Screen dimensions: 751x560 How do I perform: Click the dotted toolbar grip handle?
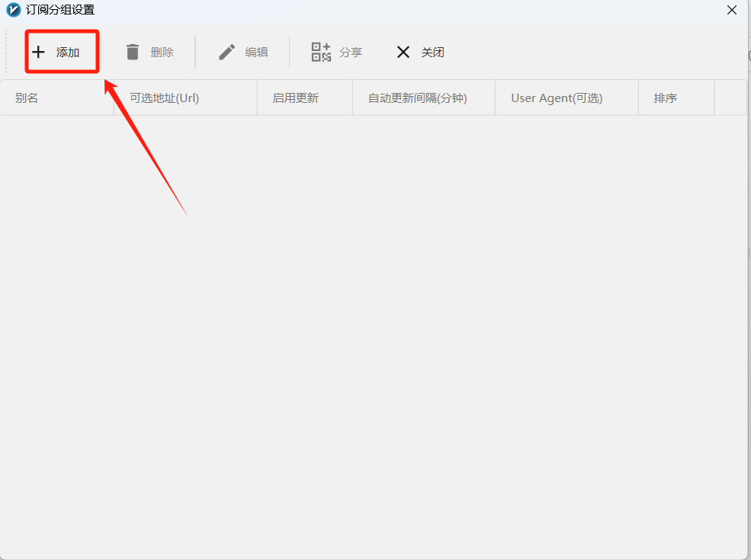click(x=7, y=52)
